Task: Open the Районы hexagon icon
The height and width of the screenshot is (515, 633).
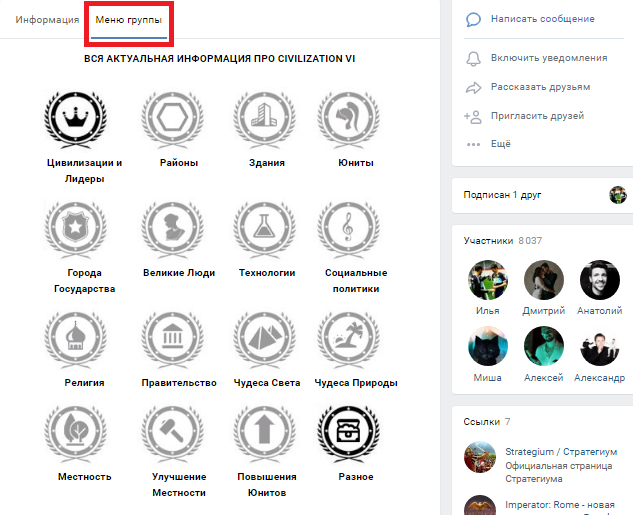Action: (x=172, y=120)
